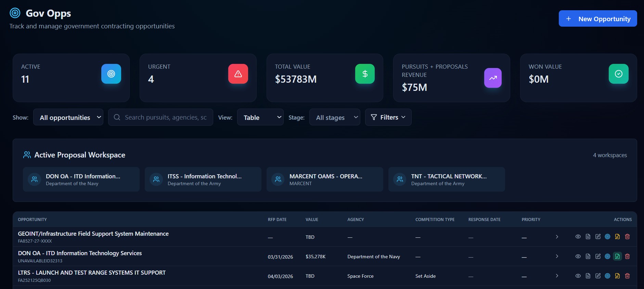Expand the 'All stages' Stage dropdown
The image size is (644, 289).
click(335, 118)
